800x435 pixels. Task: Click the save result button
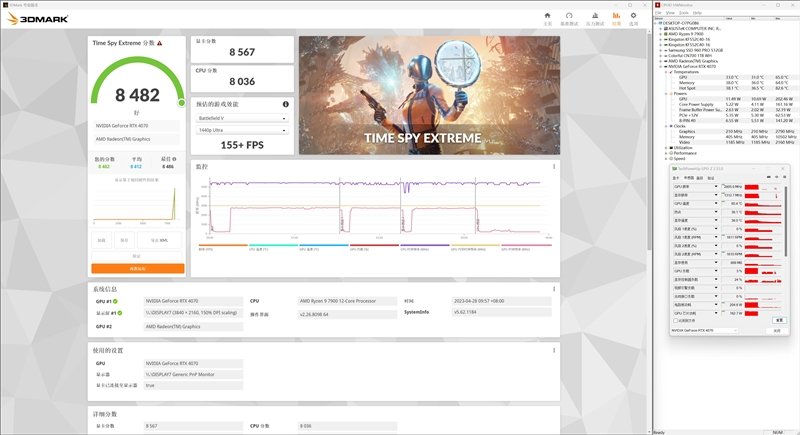click(x=124, y=240)
